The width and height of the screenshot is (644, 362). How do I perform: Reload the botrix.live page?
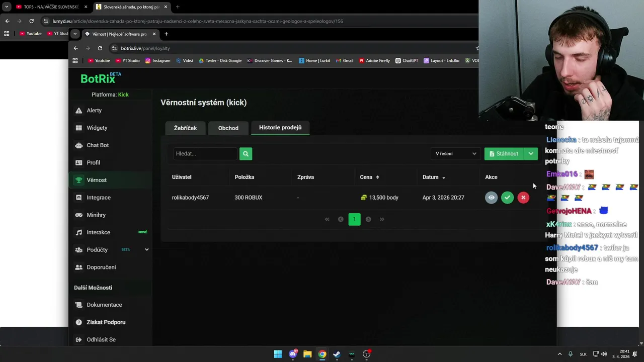(100, 48)
